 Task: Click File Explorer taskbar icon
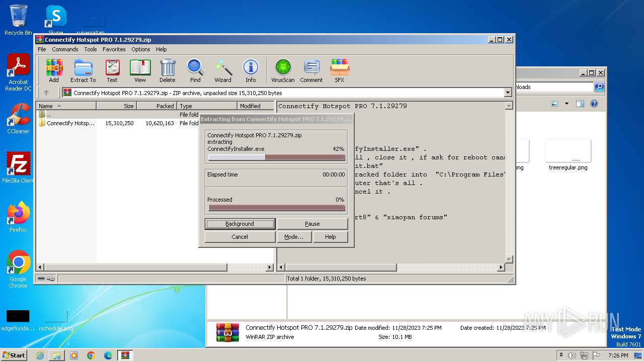click(57, 355)
